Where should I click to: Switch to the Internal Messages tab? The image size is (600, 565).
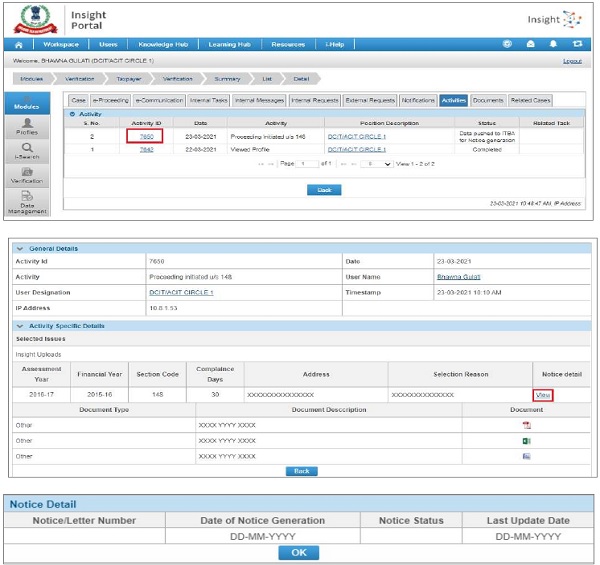(259, 100)
